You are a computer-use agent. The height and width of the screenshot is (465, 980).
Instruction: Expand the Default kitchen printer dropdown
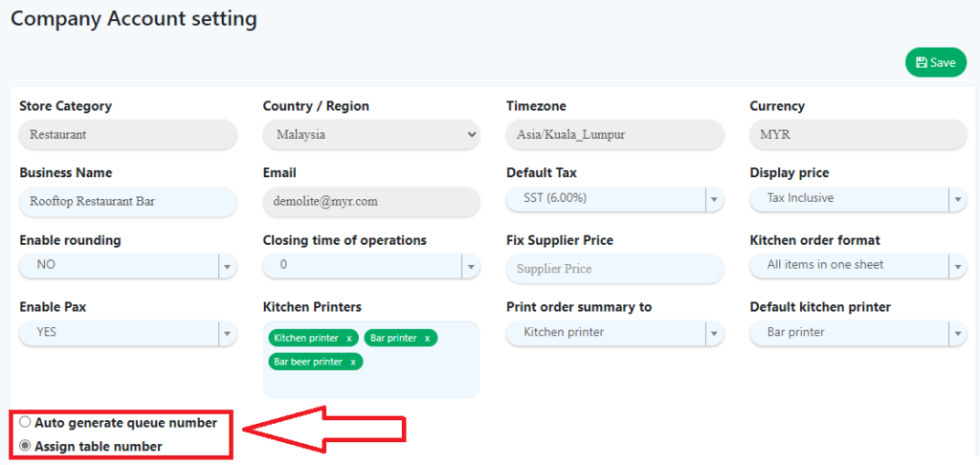pos(956,333)
